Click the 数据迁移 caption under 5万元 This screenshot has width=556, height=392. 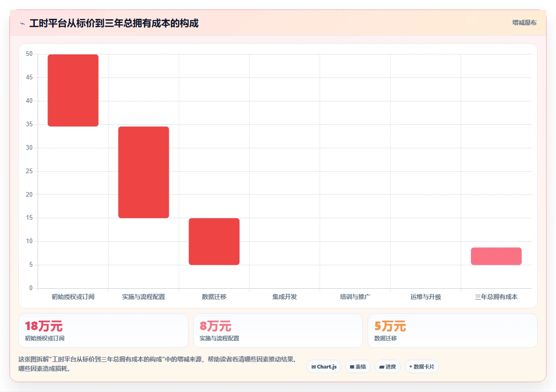tap(385, 338)
